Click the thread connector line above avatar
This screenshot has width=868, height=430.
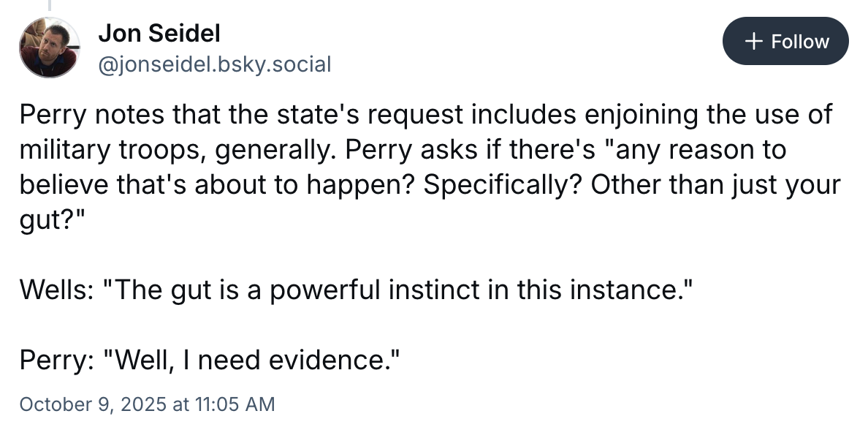50,6
